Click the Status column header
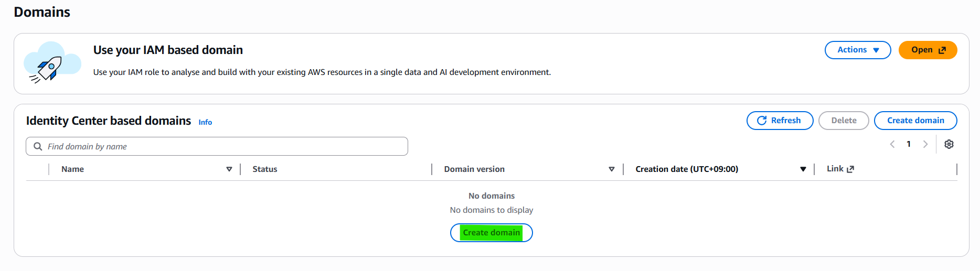 (x=265, y=169)
